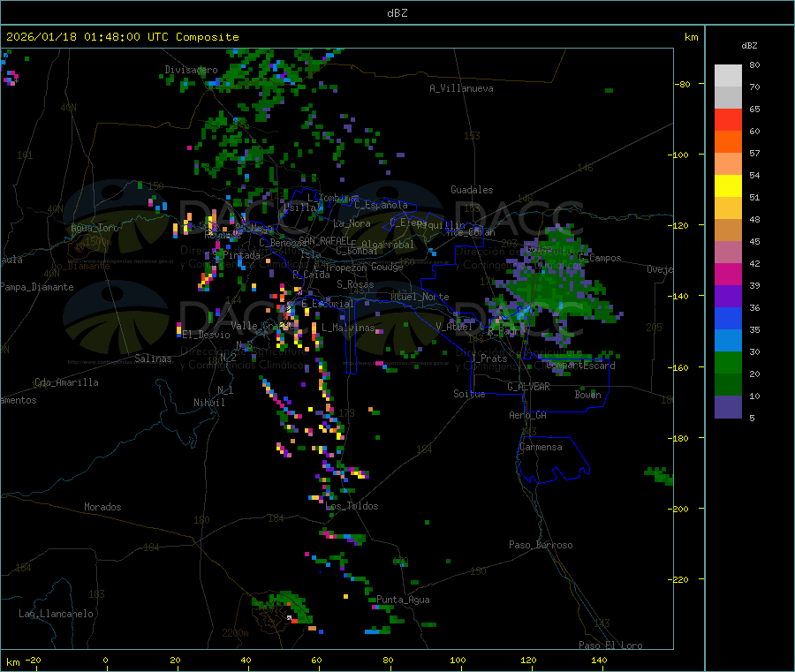Click the Bowen map label

point(588,395)
